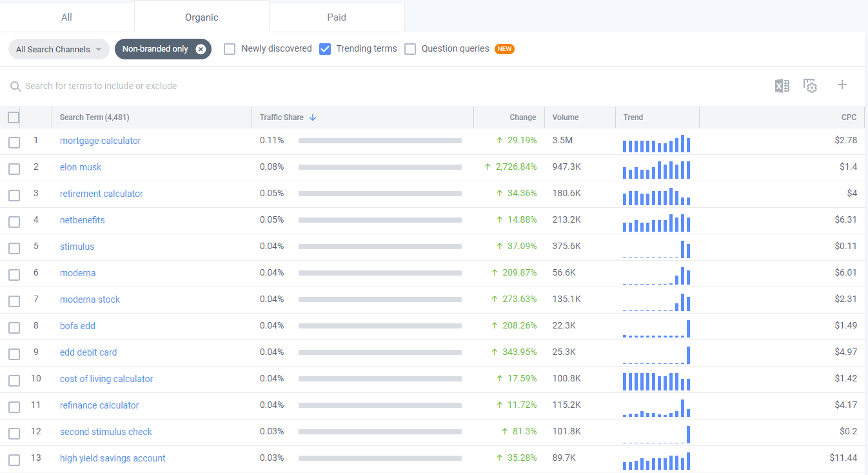
Task: Uncheck Trending terms checkbox
Action: pyautogui.click(x=325, y=49)
